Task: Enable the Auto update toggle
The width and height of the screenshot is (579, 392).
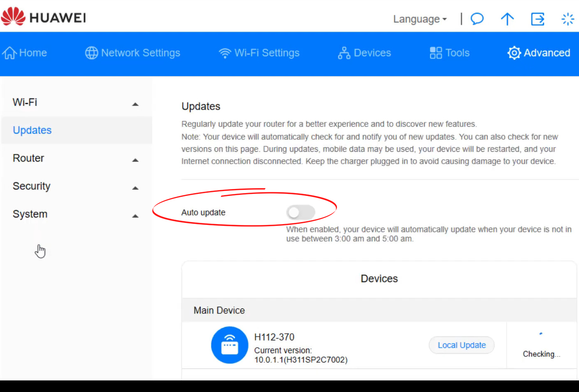Action: [x=301, y=212]
